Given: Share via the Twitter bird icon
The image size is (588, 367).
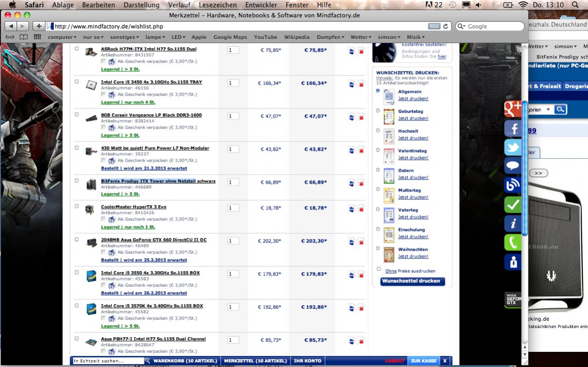Looking at the screenshot, I should point(513,147).
